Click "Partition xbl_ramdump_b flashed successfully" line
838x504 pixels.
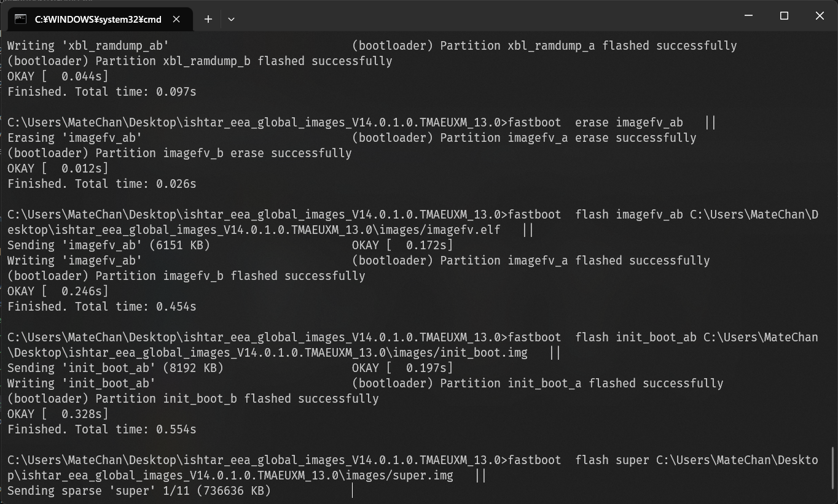pos(200,61)
